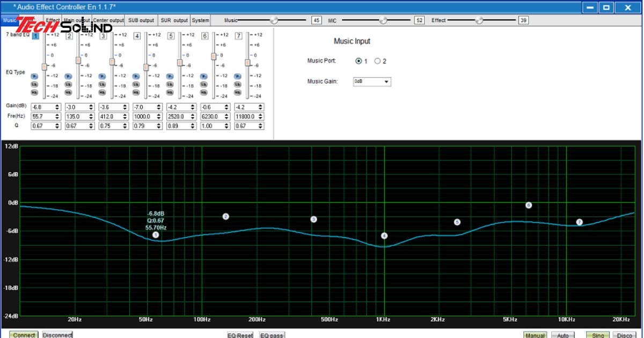Click EQ curve node 1 on the graph

tap(156, 235)
